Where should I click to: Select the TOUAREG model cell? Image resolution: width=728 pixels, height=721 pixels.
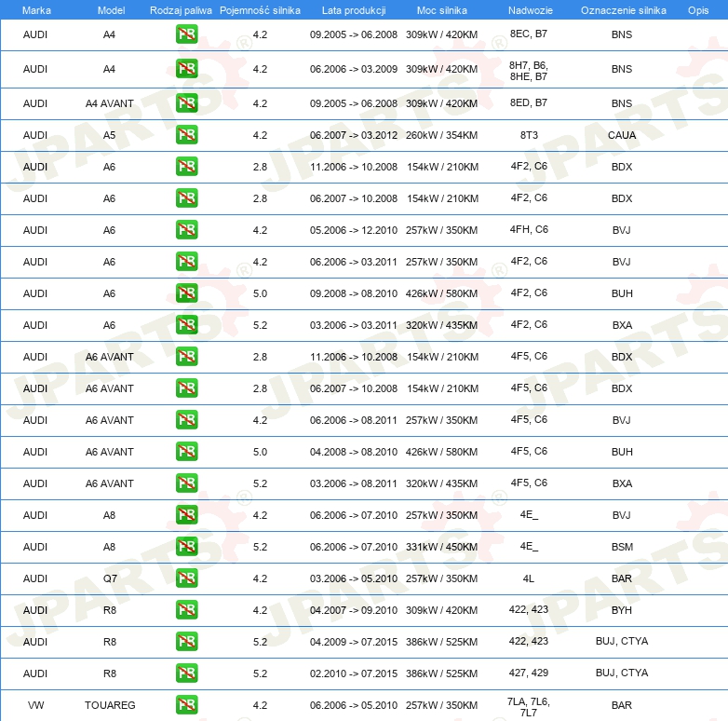tap(110, 705)
